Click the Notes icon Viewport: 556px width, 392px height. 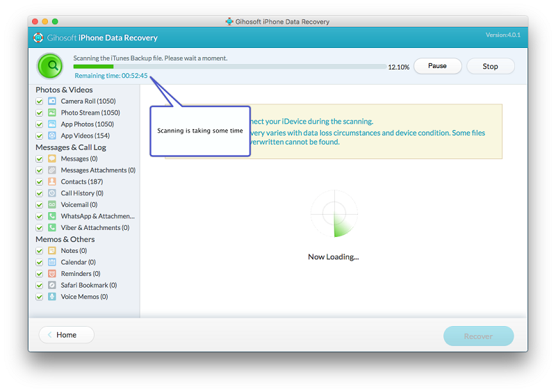(52, 250)
